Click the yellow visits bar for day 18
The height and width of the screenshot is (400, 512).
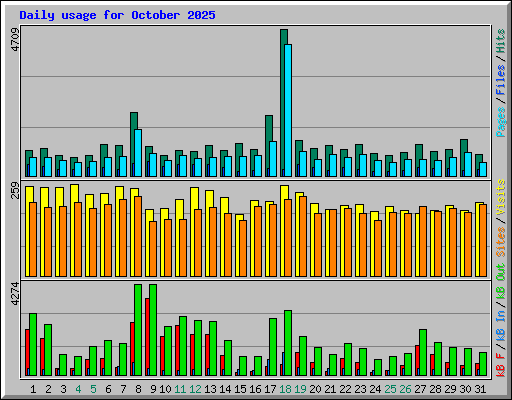[283, 231]
